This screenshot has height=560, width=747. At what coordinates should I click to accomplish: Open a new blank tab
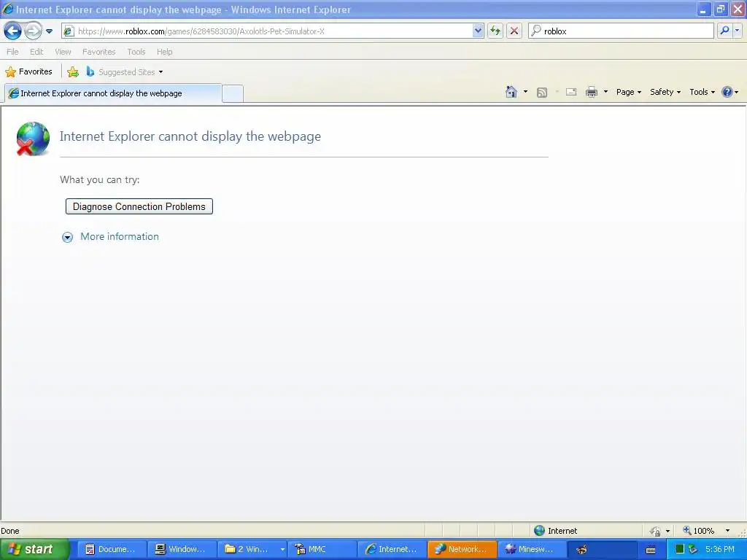[x=233, y=93]
